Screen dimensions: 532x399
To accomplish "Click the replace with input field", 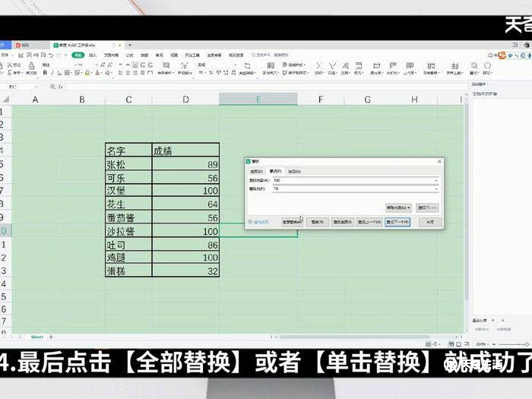I will click(356, 189).
